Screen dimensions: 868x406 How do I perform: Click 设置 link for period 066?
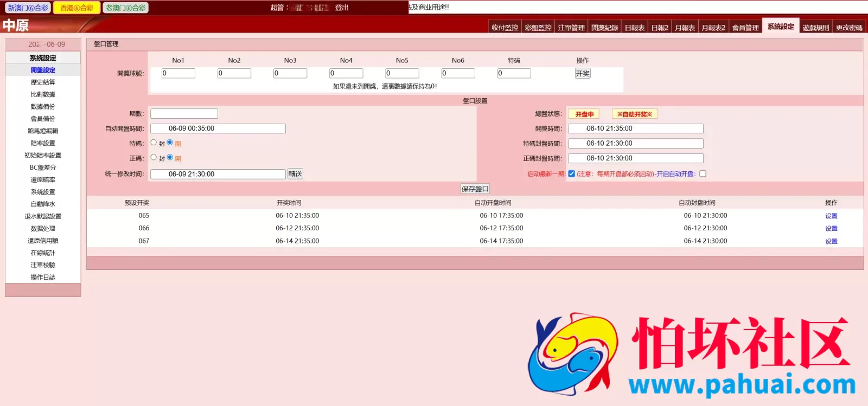[x=831, y=228]
